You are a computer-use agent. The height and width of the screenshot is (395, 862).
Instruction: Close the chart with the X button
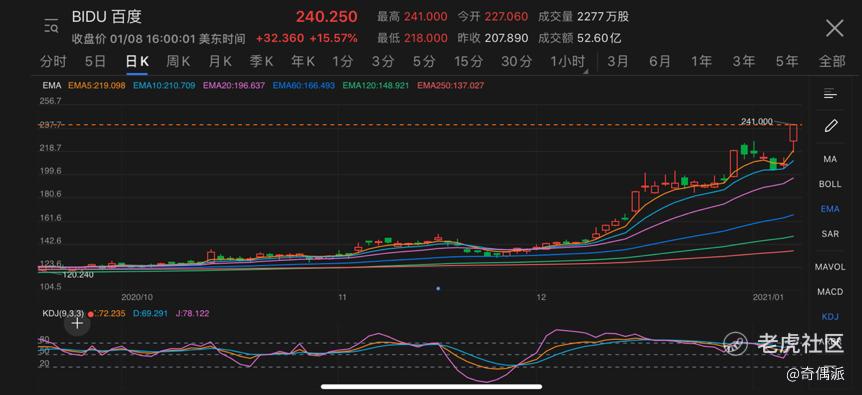point(835,27)
